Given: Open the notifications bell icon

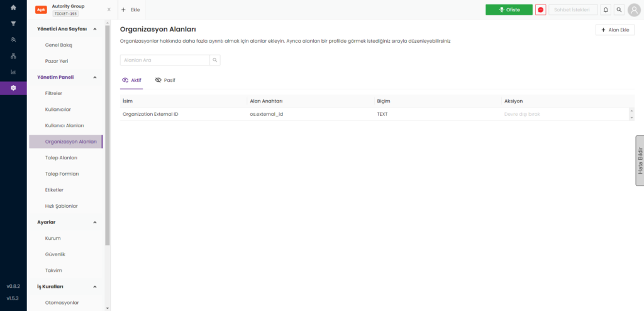Looking at the screenshot, I should coord(606,10).
